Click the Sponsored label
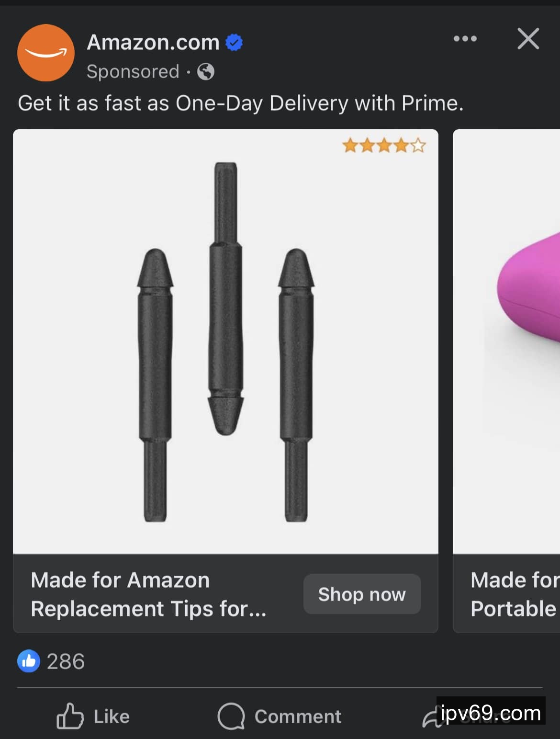This screenshot has height=739, width=560. [x=133, y=72]
